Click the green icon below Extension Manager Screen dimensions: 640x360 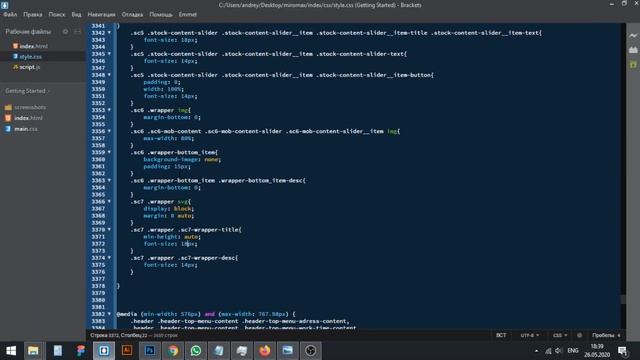[x=633, y=64]
